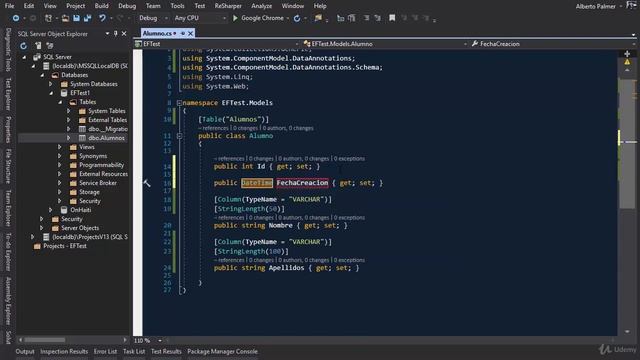Collapse the Databases folder node

coord(42,75)
